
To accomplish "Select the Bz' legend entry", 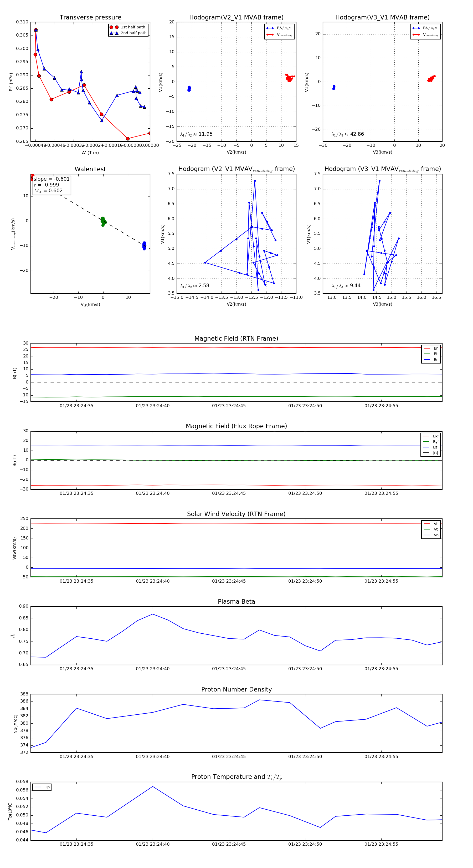I will 431,447.
